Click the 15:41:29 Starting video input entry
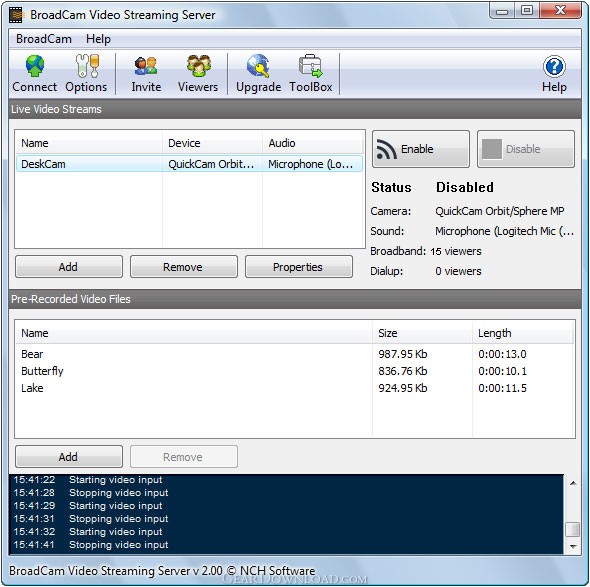This screenshot has width=590, height=587. (88, 505)
